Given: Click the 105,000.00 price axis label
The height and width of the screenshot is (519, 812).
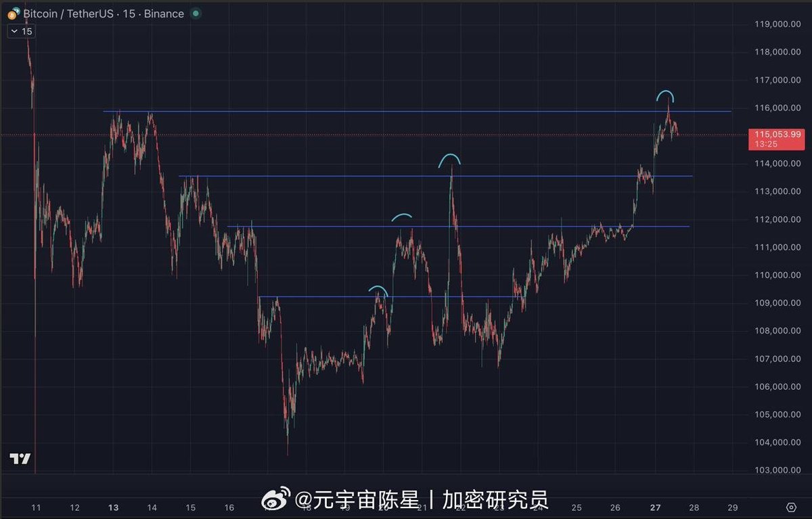Looking at the screenshot, I should [777, 414].
